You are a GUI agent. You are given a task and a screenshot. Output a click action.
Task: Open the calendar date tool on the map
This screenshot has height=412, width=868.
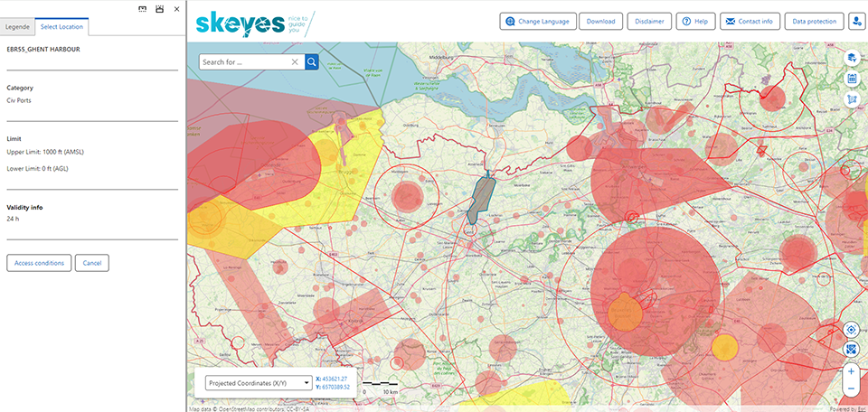pos(852,79)
